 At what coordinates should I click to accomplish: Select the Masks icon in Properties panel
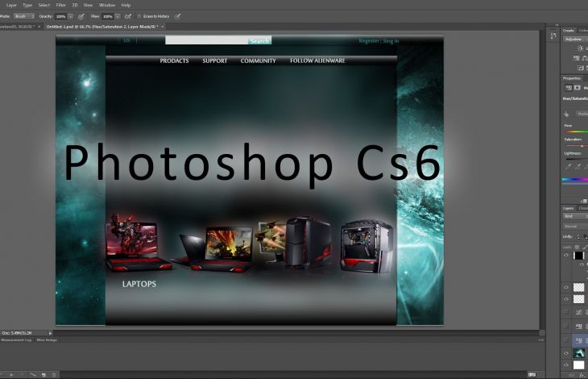tap(578, 88)
